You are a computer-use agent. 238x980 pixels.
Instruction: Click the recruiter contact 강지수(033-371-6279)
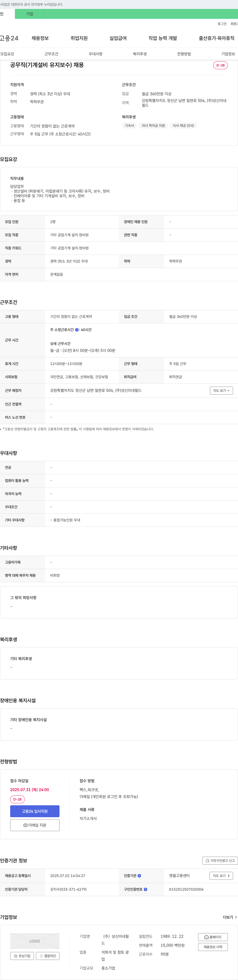[x=68, y=889]
